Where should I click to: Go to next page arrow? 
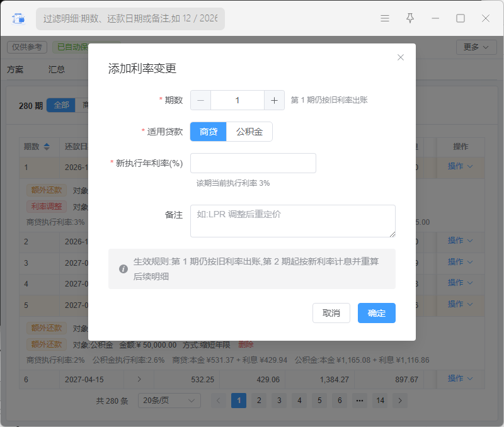point(400,401)
